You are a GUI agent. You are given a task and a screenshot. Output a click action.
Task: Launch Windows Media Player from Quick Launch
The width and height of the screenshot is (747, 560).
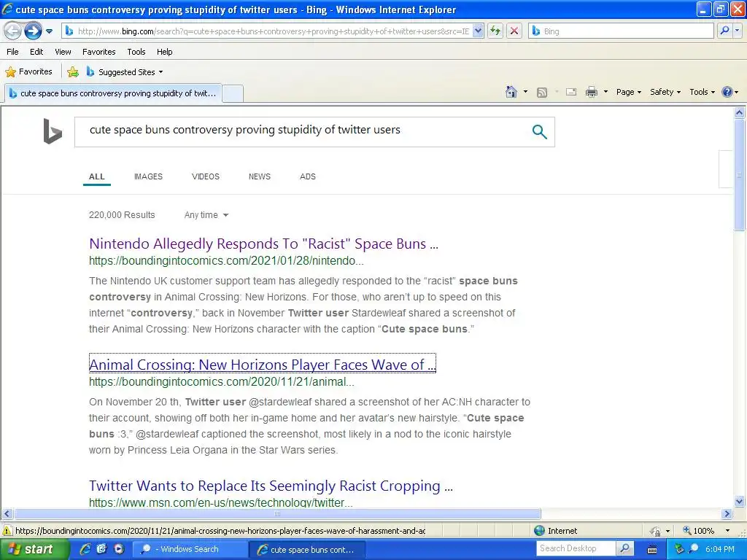(119, 549)
